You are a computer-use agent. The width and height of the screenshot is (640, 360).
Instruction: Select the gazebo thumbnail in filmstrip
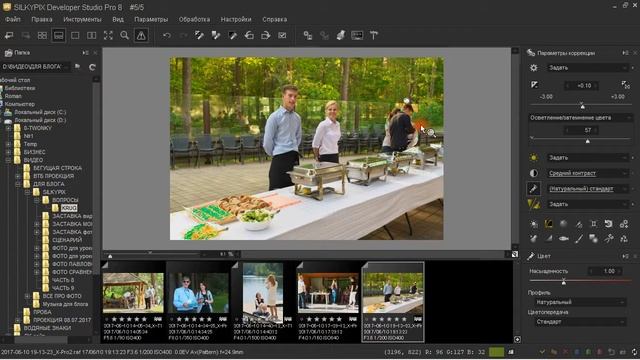[133, 293]
